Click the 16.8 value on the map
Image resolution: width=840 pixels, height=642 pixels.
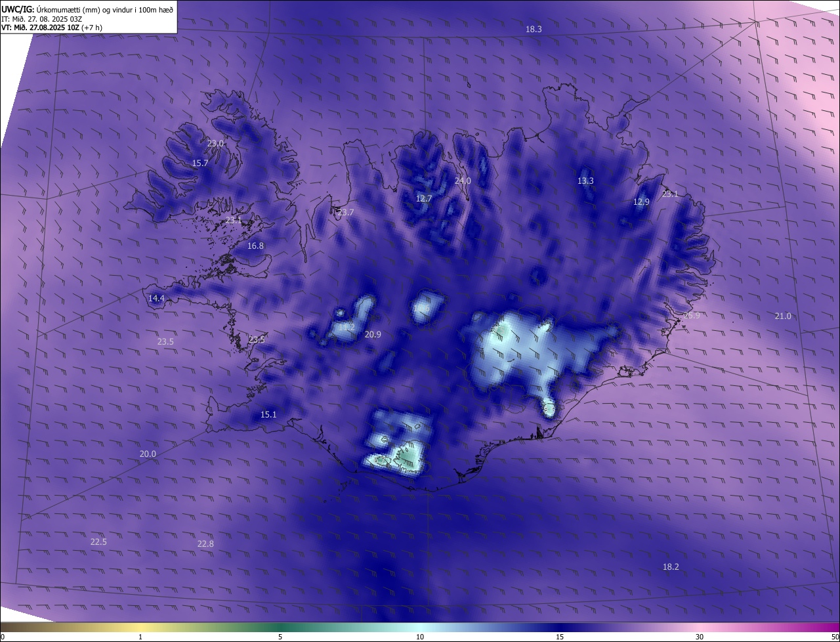(x=255, y=246)
